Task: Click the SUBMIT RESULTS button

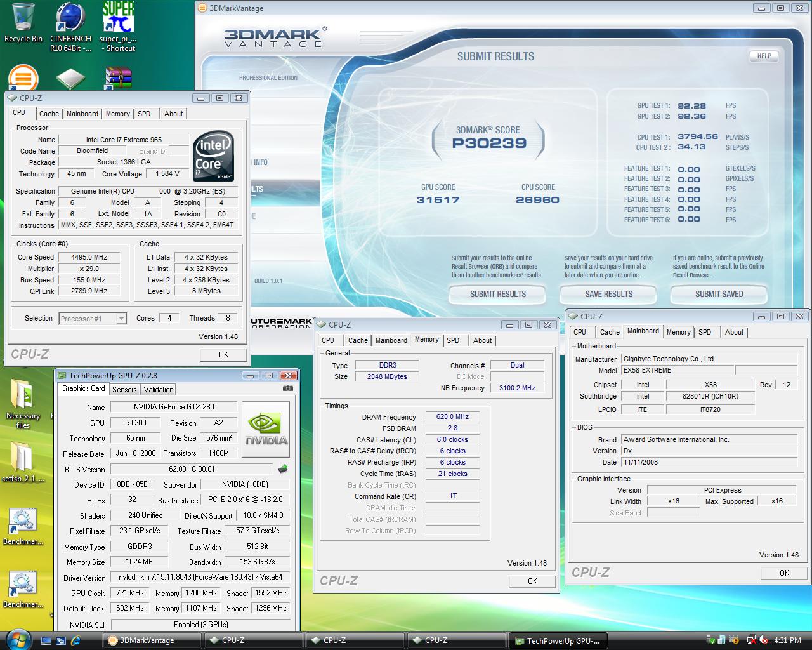Action: 498,294
